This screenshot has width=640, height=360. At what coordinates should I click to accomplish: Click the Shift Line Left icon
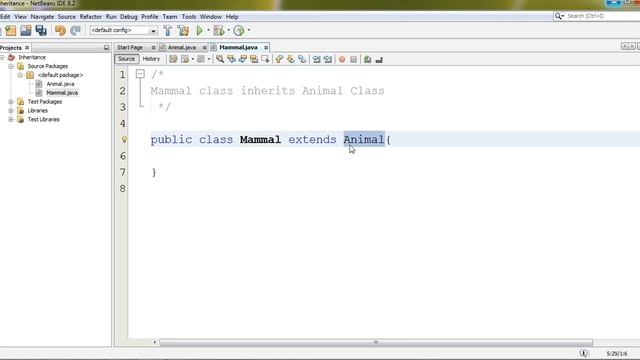[x=316, y=60]
